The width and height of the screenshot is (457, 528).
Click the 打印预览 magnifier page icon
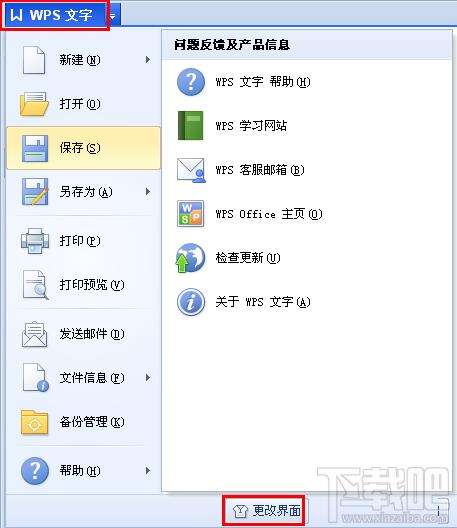coord(35,285)
